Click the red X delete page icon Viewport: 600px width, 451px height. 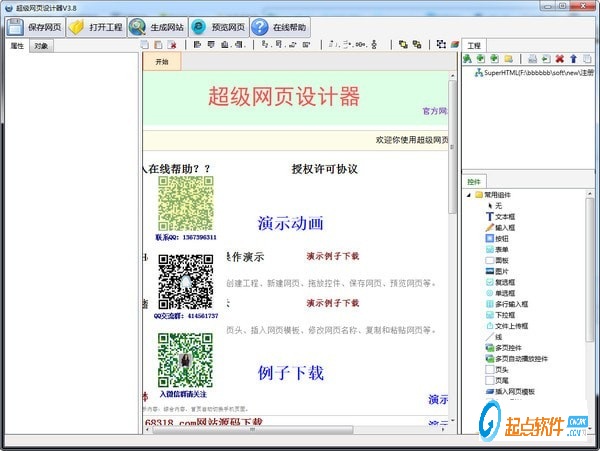(x=559, y=59)
